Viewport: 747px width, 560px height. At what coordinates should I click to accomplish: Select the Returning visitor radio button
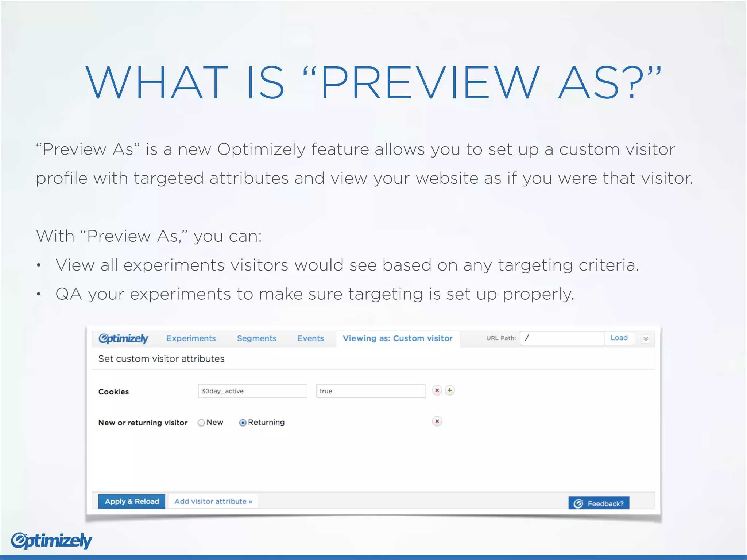coord(243,423)
